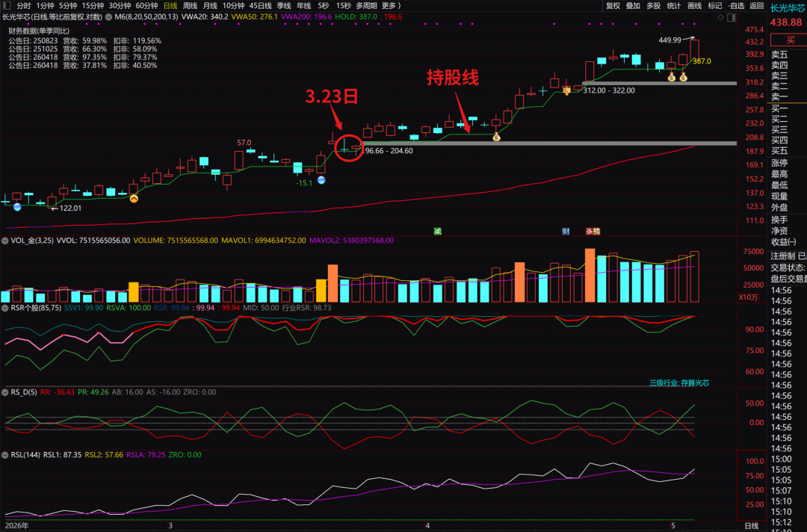Viewport: 807px width, 532px height.
Task: Click 标记 mark button
Action: tap(715, 6)
